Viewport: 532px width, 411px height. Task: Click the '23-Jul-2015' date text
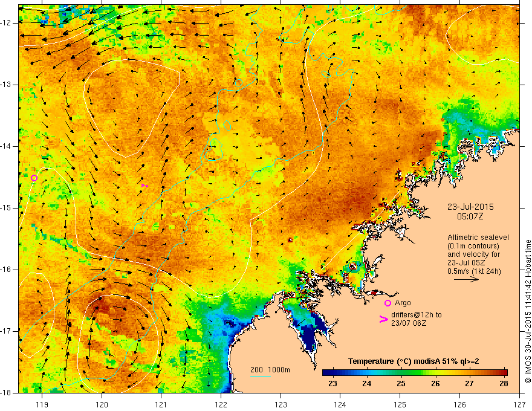point(470,207)
